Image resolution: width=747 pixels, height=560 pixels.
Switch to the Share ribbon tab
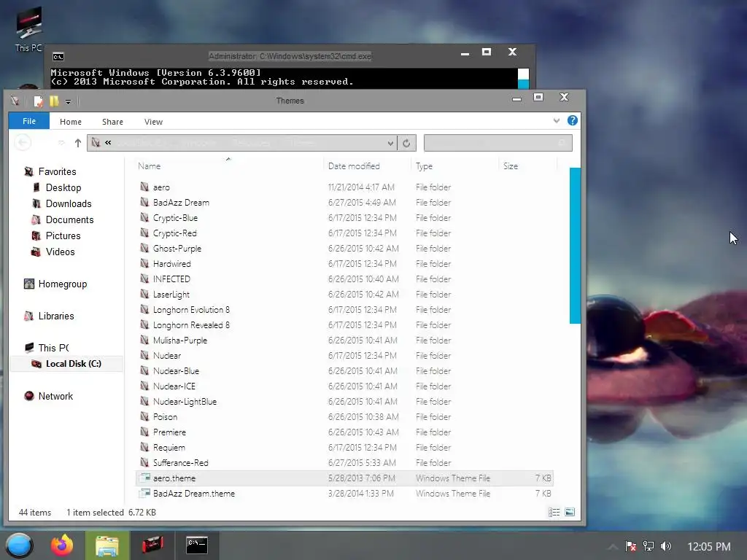pos(112,122)
